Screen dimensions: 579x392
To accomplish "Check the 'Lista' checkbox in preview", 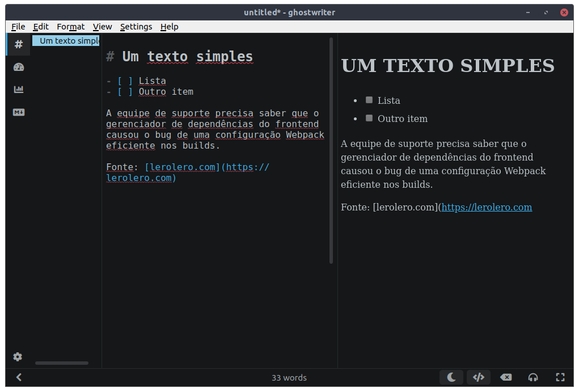I will click(369, 100).
